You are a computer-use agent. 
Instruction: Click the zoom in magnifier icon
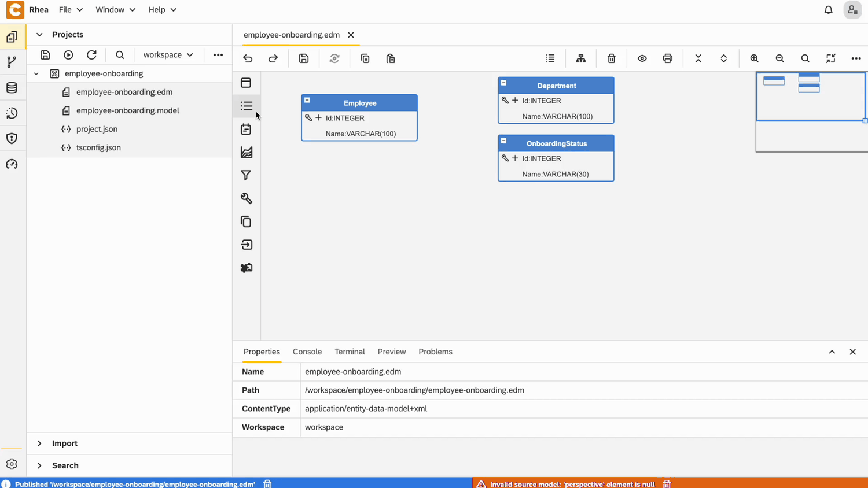tap(754, 58)
